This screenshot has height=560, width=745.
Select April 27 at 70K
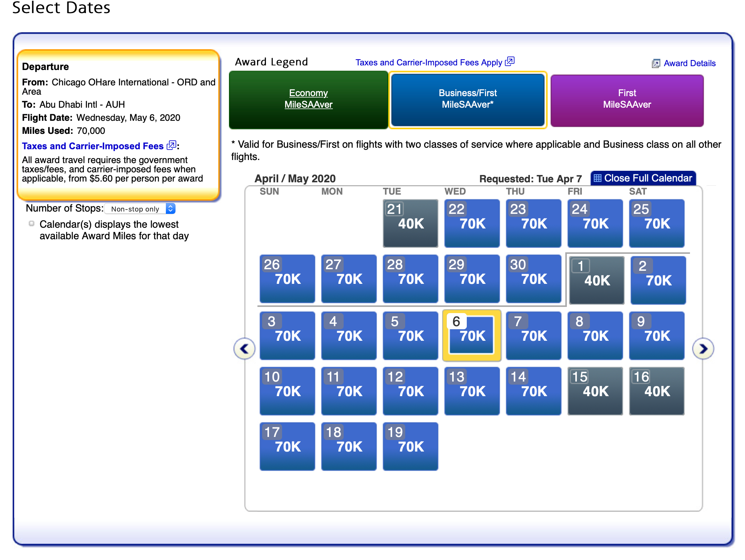[x=349, y=278]
